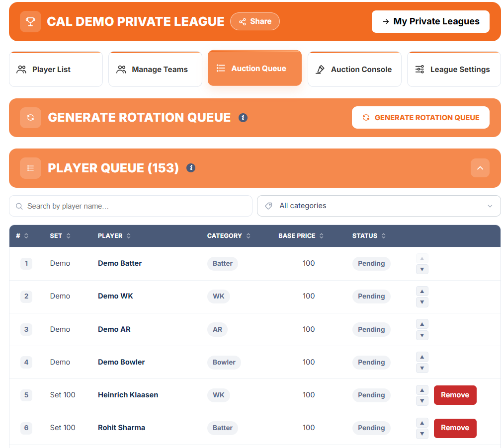Click the AR category badge

pos(217,329)
